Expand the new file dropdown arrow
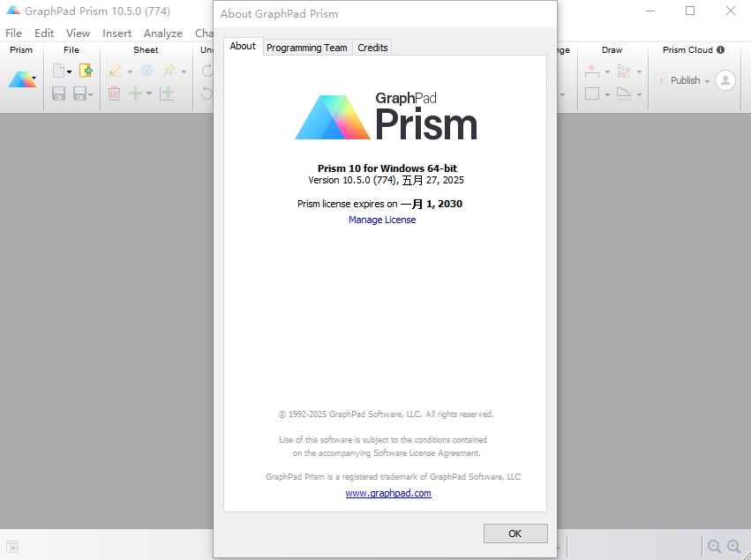The image size is (751, 560). click(70, 71)
